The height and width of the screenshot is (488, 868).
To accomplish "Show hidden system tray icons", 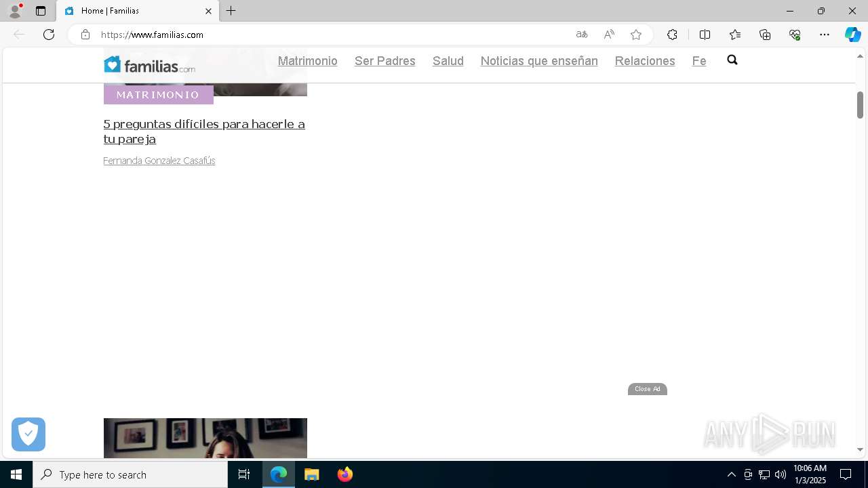I will (x=731, y=474).
